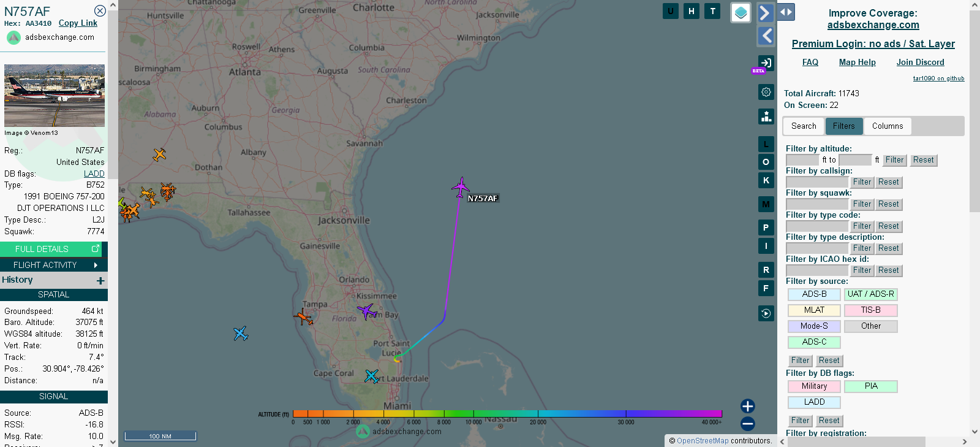The width and height of the screenshot is (980, 447).
Task: Select the blue aircraft over the Gulf
Action: click(241, 334)
